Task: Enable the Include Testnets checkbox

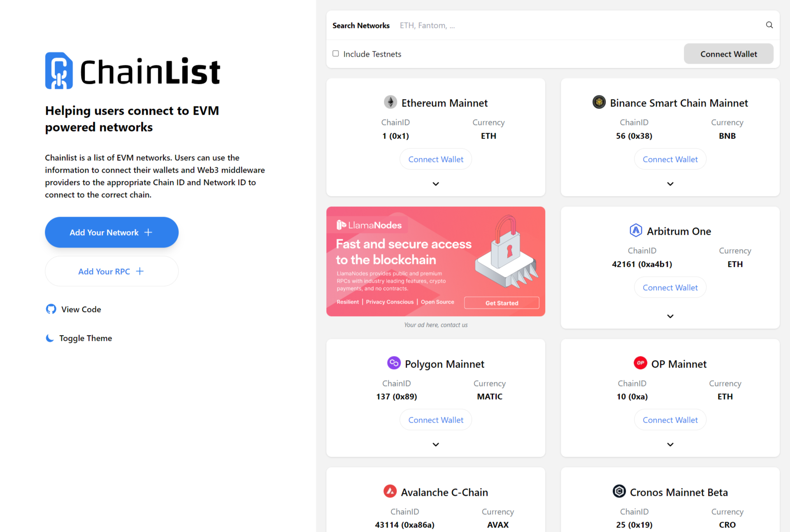Action: tap(336, 53)
